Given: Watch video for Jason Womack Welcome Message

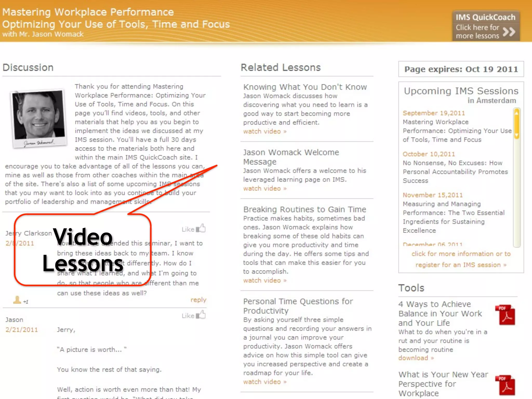Looking at the screenshot, I should pyautogui.click(x=265, y=189).
